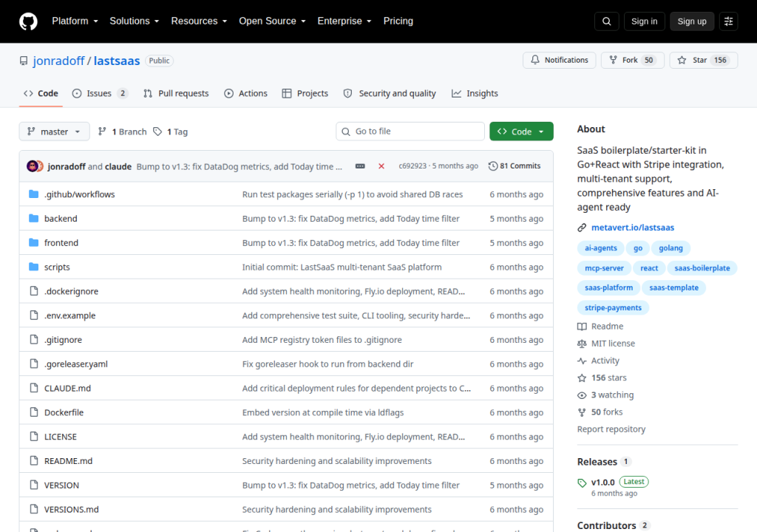757x532 pixels.
Task: Open the metavert.io/lastsaas website link
Action: coord(633,228)
